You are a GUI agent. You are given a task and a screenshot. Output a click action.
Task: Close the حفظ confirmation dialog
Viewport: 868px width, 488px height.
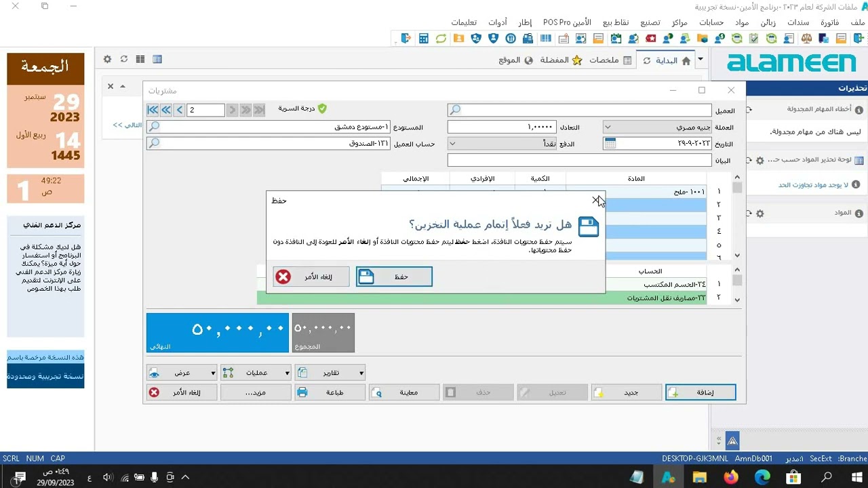[595, 200]
